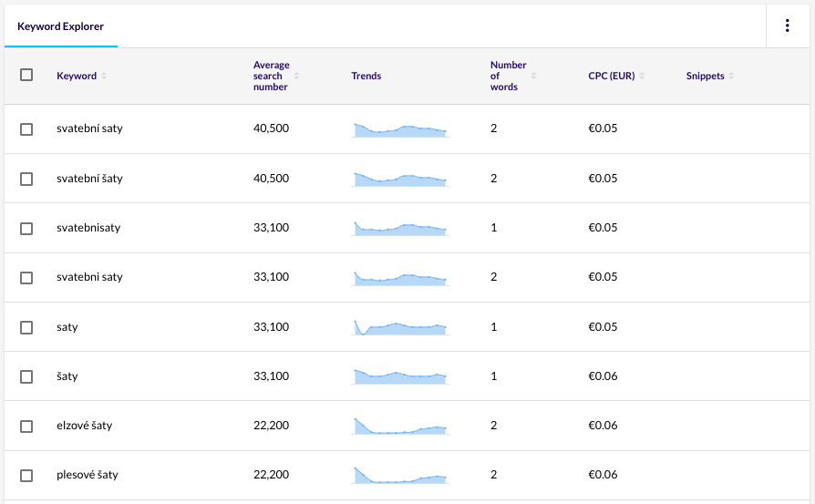
Task: Click €0.05 CPC for svatebnisaty row
Action: (x=603, y=228)
